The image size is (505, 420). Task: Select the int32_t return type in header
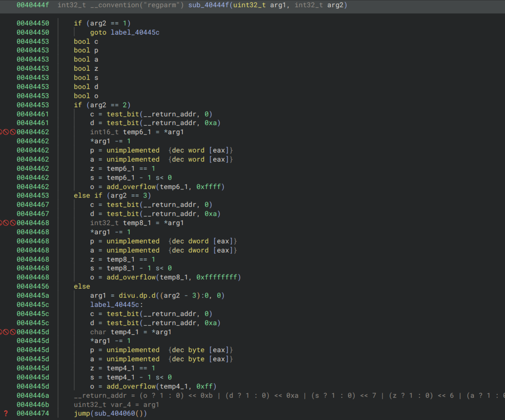(x=72, y=5)
